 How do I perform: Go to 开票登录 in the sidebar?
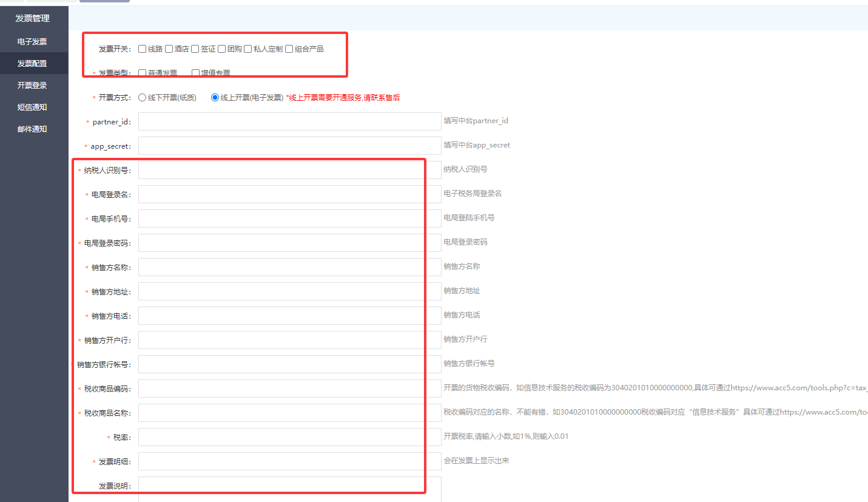(32, 86)
